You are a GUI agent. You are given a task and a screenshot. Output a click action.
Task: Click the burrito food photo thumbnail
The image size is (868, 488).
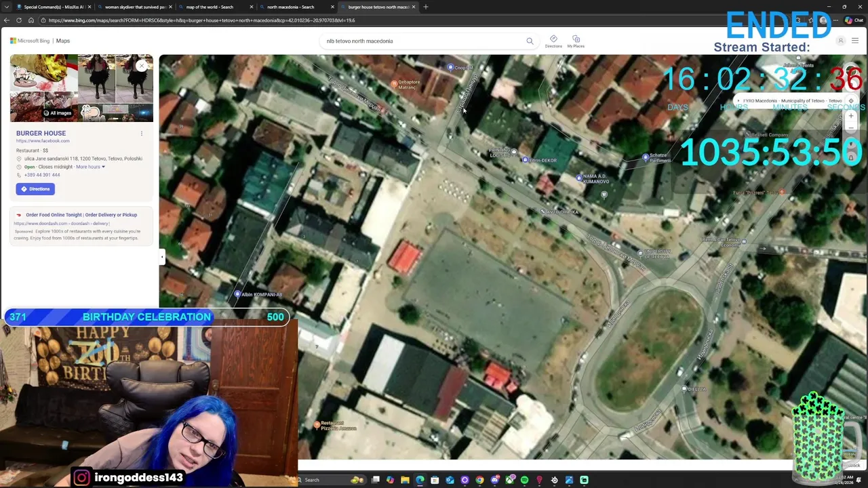(43, 73)
